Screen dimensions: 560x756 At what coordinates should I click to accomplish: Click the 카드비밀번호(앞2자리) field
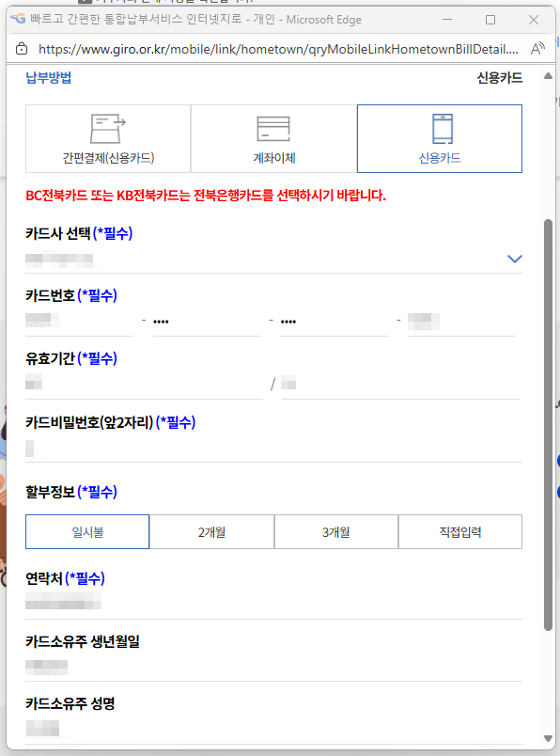coord(273,449)
